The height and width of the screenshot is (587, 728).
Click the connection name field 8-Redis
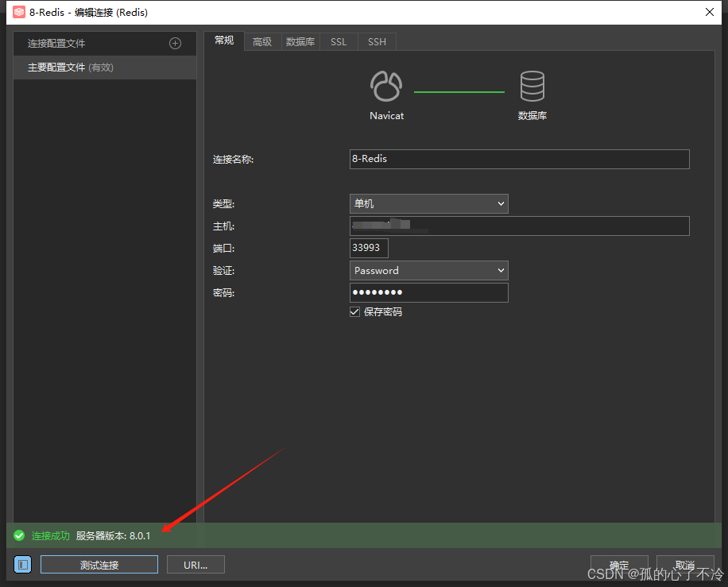click(x=520, y=159)
